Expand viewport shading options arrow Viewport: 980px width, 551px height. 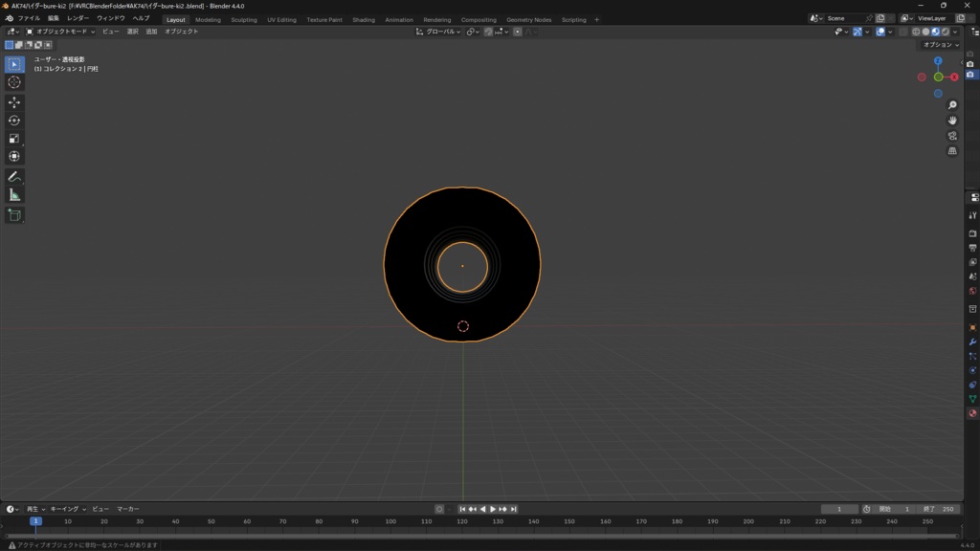click(x=955, y=32)
